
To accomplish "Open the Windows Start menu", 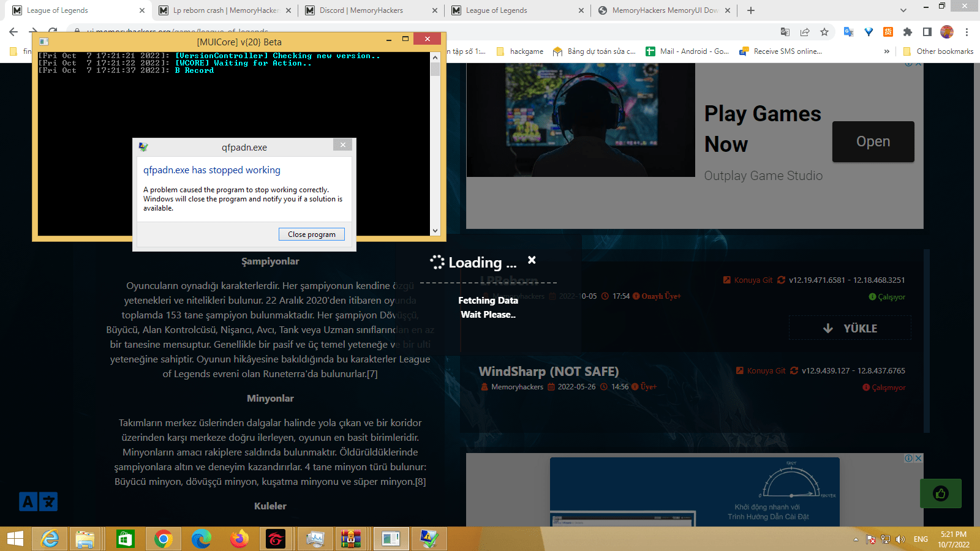I will (x=15, y=539).
